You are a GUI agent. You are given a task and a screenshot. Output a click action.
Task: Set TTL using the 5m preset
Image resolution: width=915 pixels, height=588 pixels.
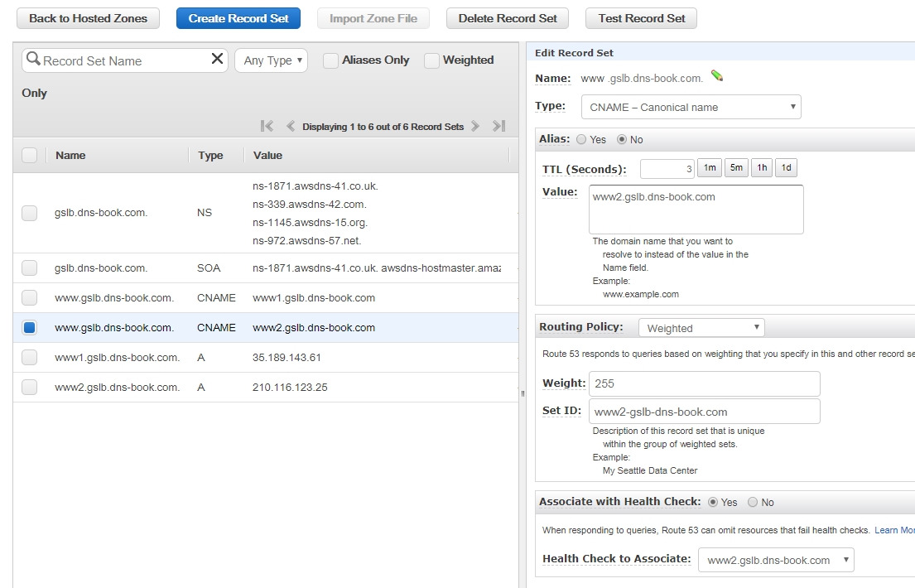tap(736, 168)
